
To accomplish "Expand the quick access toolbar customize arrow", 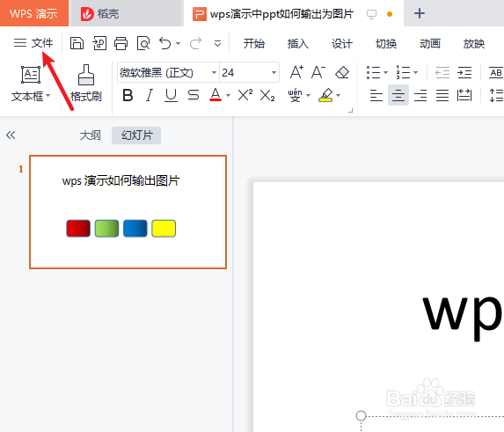I will [x=217, y=43].
